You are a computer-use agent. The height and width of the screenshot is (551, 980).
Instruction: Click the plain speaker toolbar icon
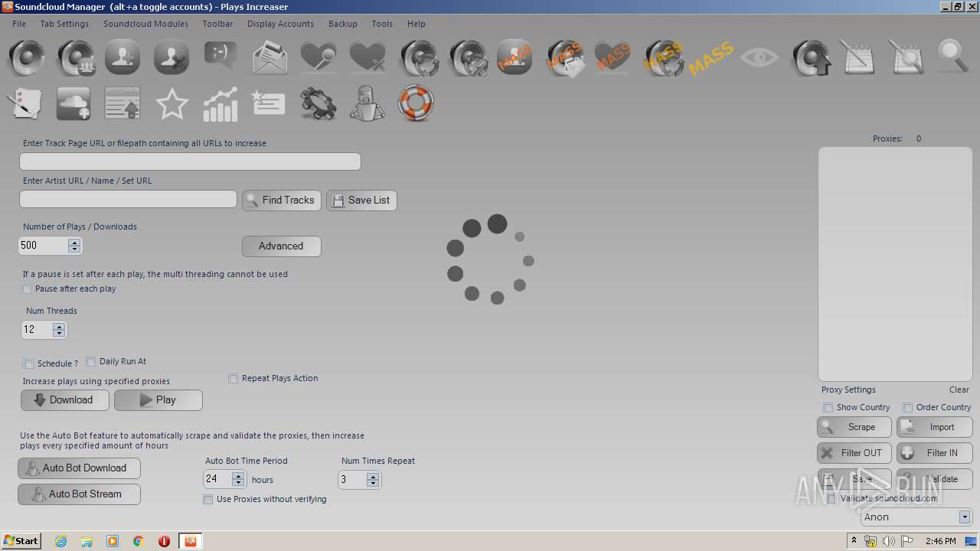(x=27, y=57)
